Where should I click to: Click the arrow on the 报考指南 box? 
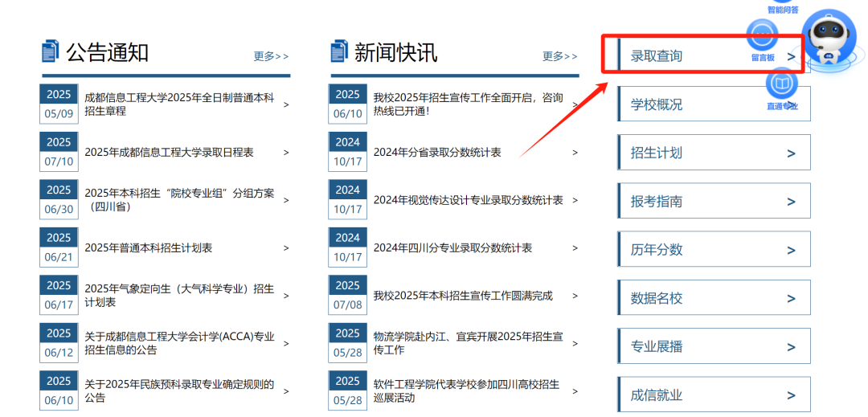[791, 202]
